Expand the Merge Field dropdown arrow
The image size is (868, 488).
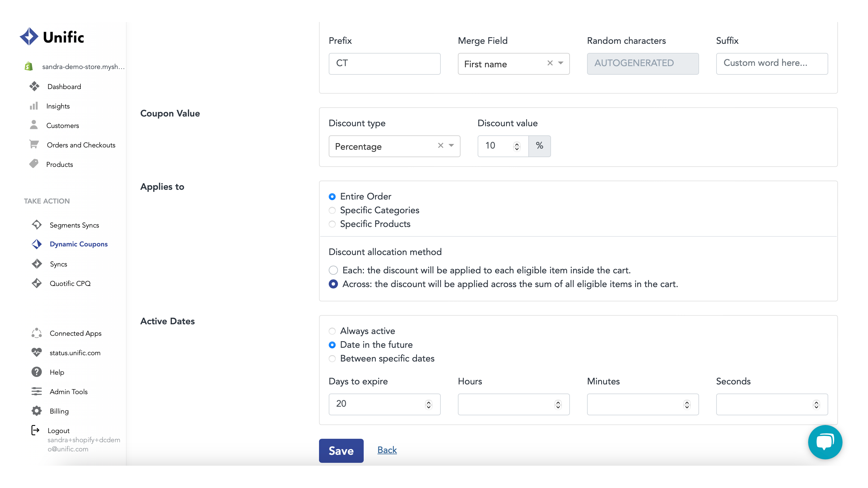561,63
